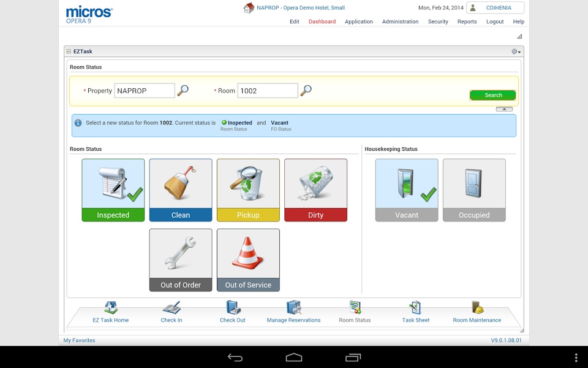This screenshot has width=588, height=368.
Task: Open My Favorites
Action: point(79,340)
